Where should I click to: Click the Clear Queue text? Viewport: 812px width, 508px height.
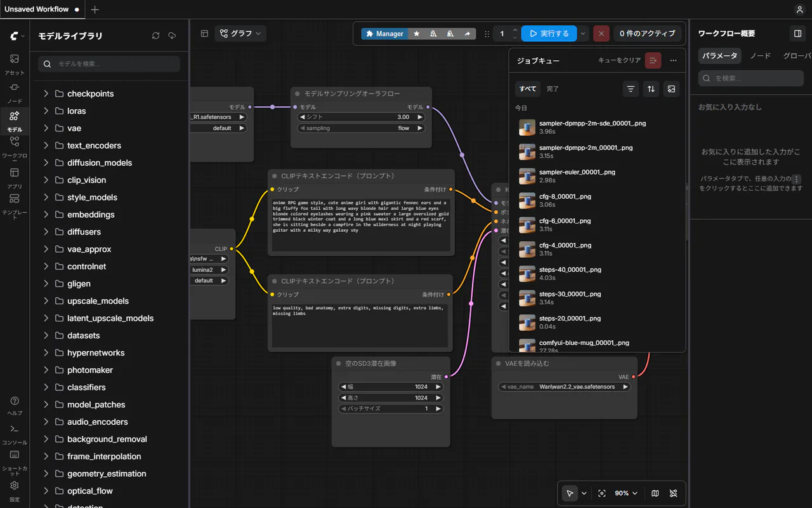(x=619, y=60)
